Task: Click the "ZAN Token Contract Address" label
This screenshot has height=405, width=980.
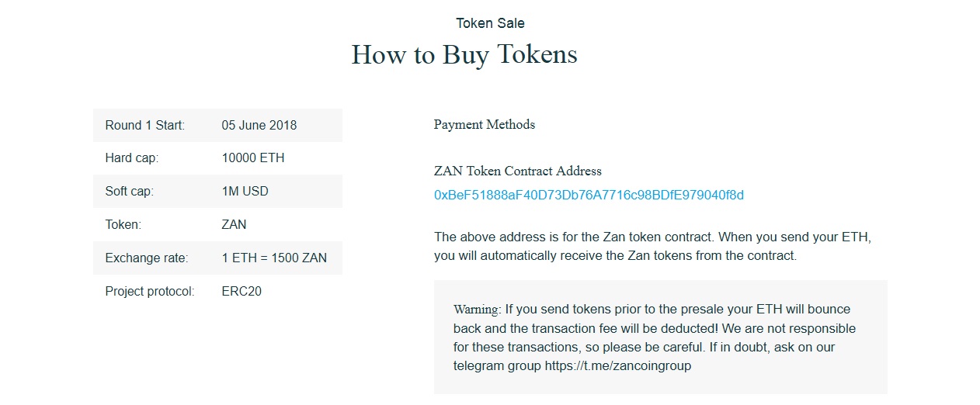Action: pyautogui.click(x=517, y=171)
